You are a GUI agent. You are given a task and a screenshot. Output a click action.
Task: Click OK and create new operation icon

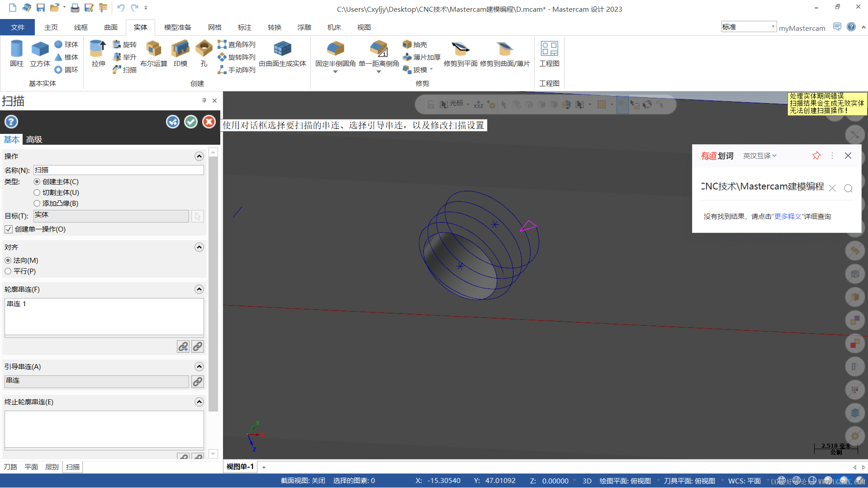coord(173,122)
